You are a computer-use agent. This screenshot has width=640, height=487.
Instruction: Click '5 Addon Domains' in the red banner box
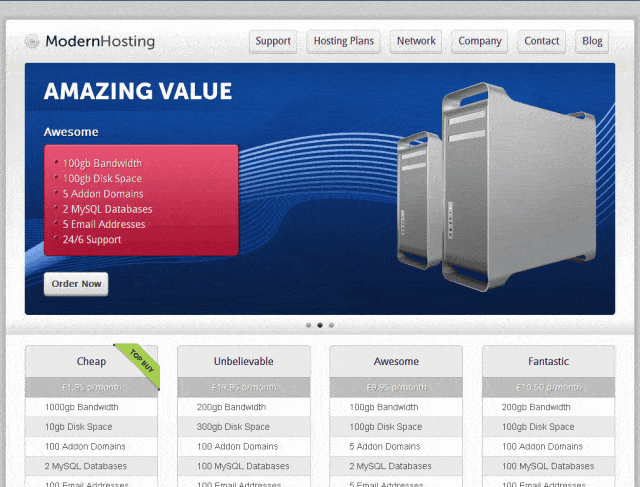tap(103, 194)
